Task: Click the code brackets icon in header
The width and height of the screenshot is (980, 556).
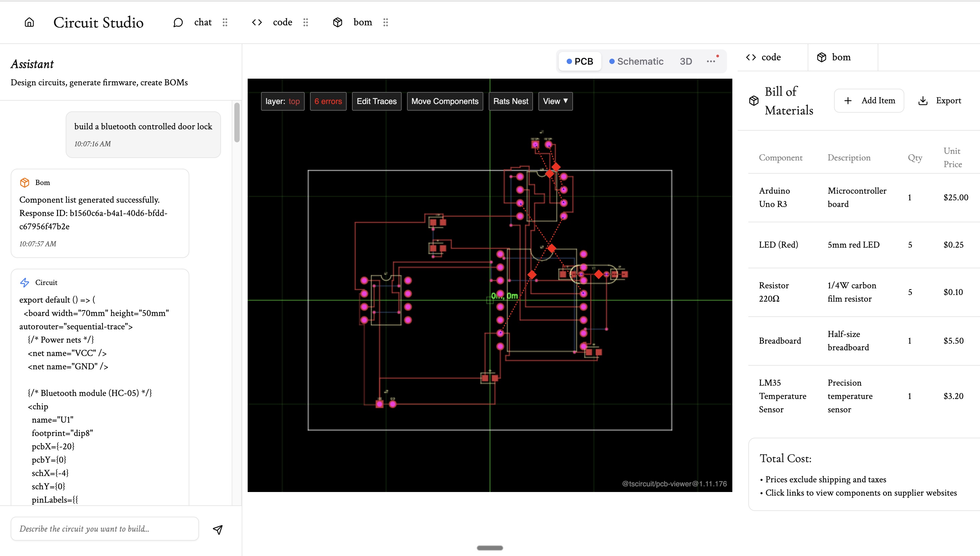Action: (x=257, y=23)
